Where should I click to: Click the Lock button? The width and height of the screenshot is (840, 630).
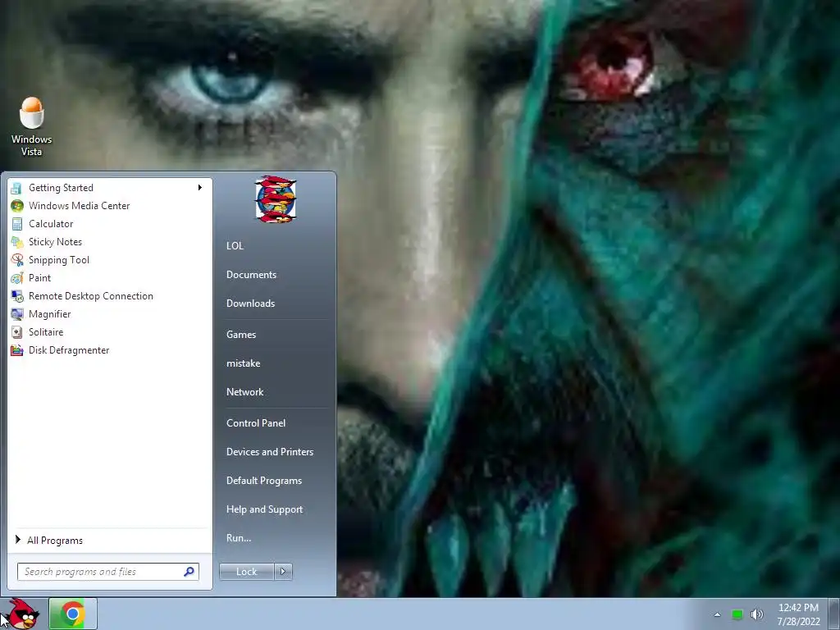click(x=246, y=572)
